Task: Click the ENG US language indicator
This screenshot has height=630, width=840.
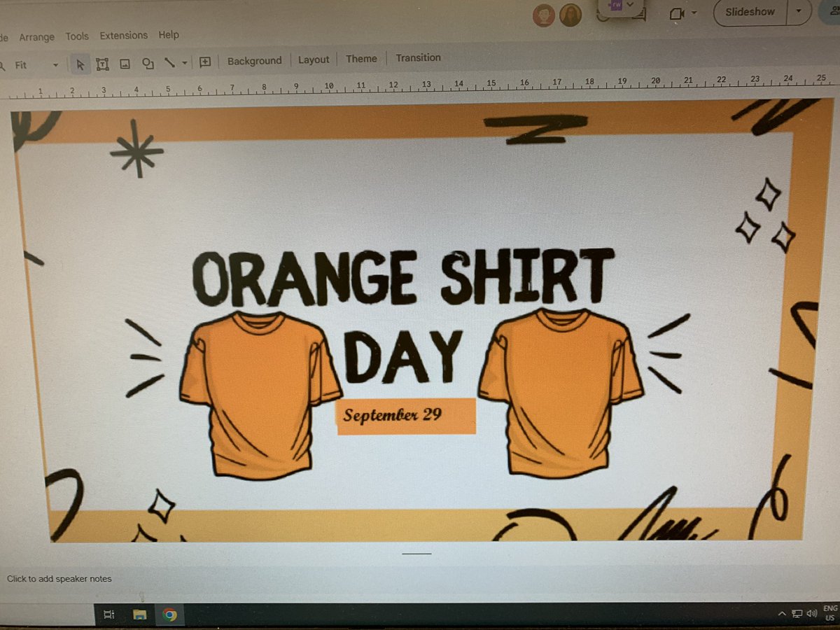Action: click(830, 613)
